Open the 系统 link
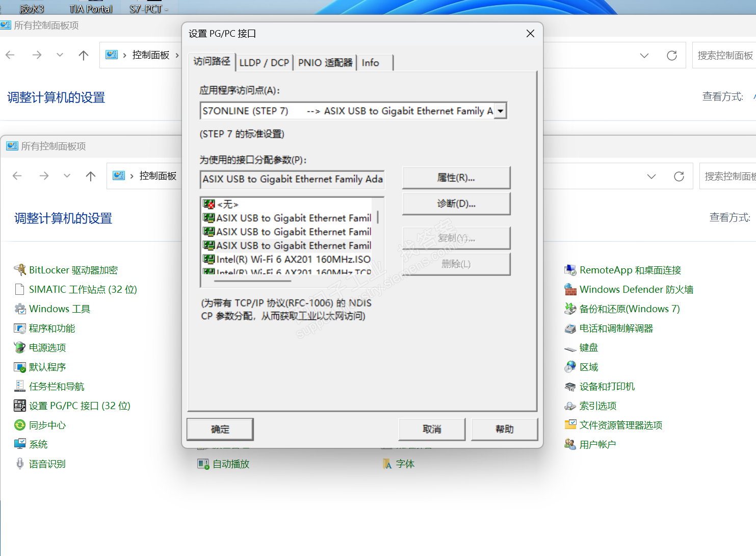The height and width of the screenshot is (556, 756). click(x=38, y=444)
